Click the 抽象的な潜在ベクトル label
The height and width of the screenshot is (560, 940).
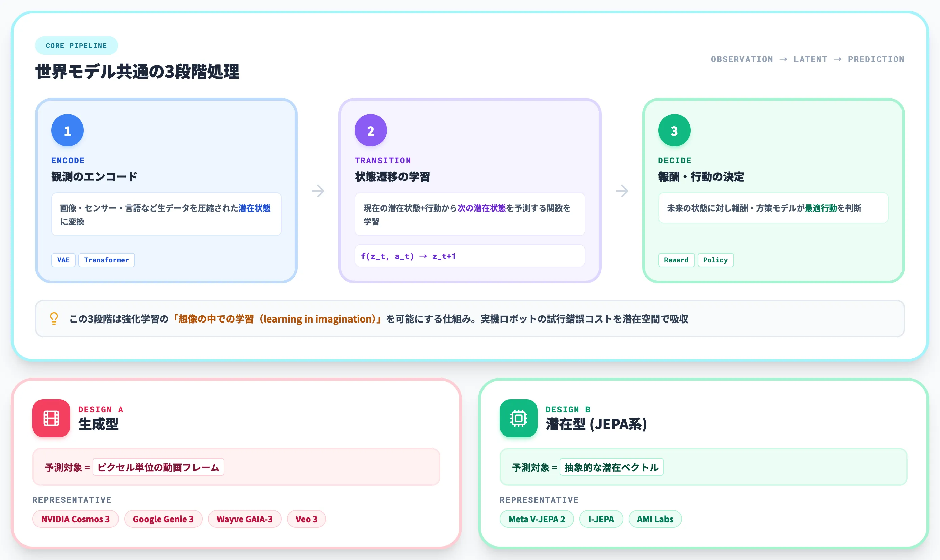611,467
